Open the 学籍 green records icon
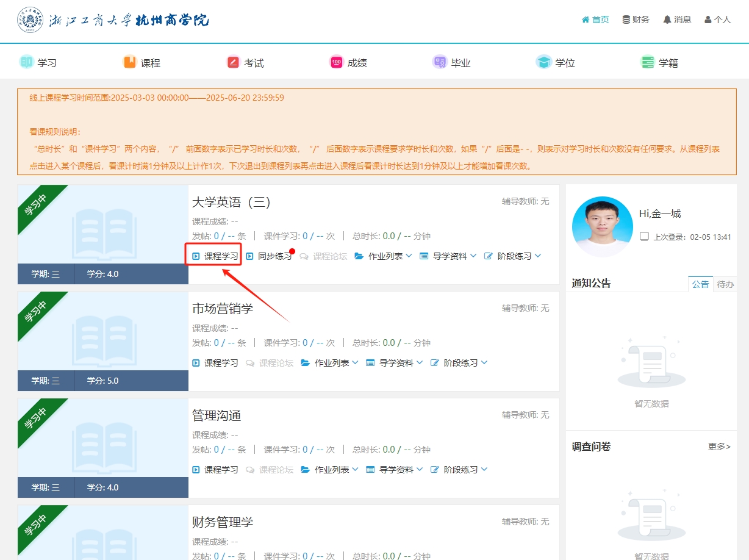The height and width of the screenshot is (560, 749). (647, 62)
